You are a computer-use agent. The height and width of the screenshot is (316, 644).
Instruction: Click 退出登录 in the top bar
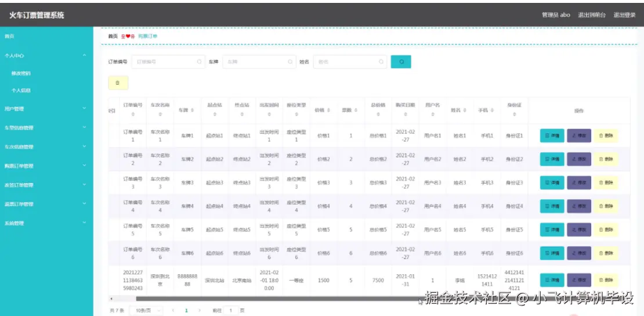coord(625,15)
